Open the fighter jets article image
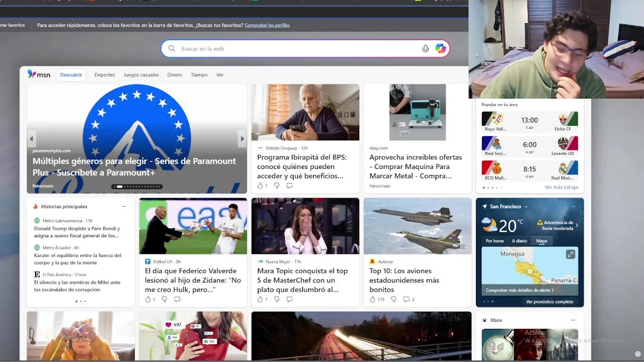 [x=418, y=226]
